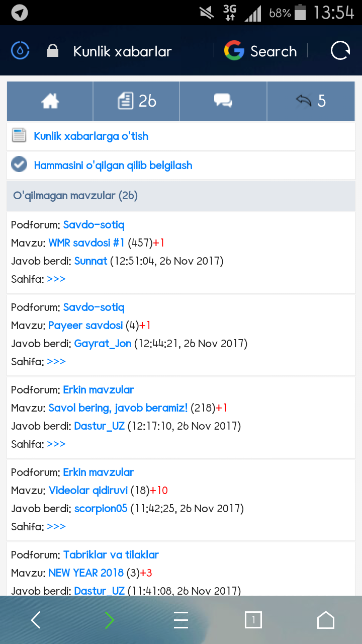
Task: Tap the page title Kunlik xabarlar address bar
Action: (x=122, y=51)
